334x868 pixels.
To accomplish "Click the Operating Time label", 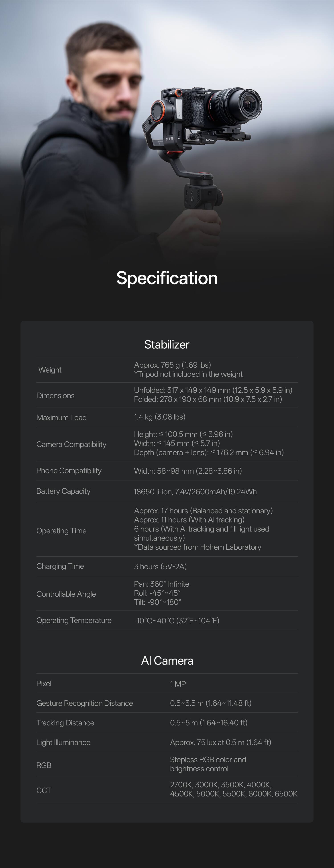I will point(61,531).
